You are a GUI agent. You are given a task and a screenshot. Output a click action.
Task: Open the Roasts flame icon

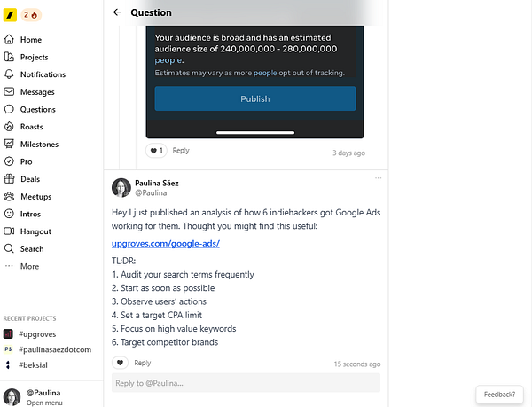(x=10, y=127)
